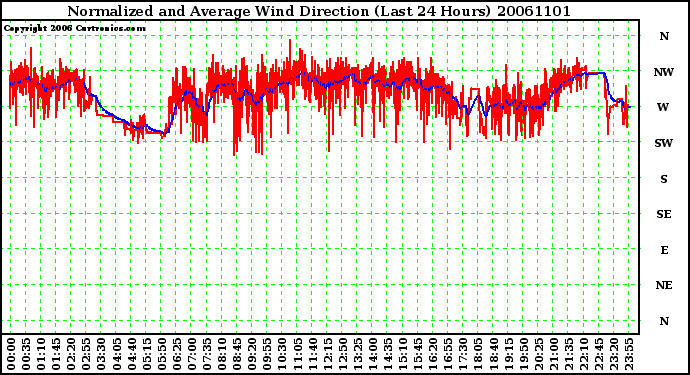Click the 16:20 time axis label
This screenshot has width=690, height=375.
pyautogui.click(x=432, y=355)
